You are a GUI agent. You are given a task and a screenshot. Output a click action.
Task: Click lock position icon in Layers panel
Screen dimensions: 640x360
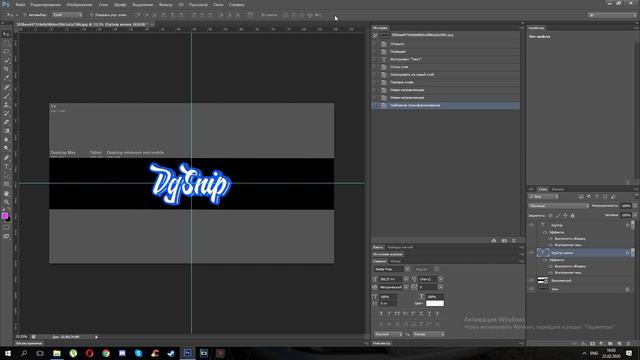(565, 215)
